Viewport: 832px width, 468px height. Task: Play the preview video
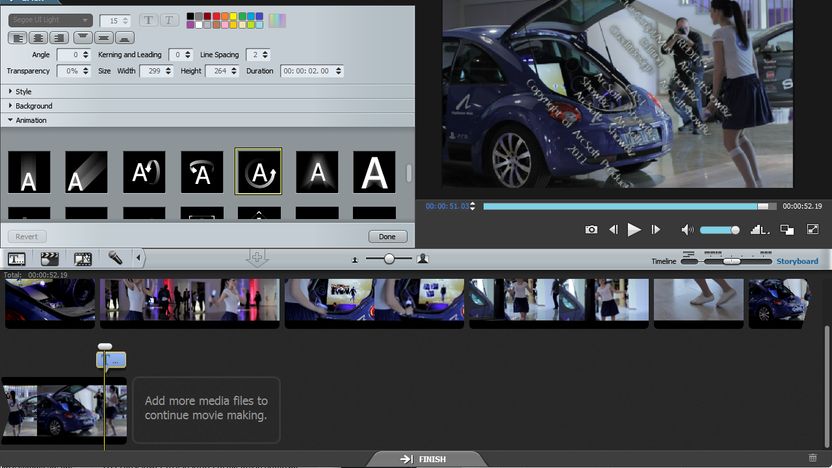click(634, 230)
